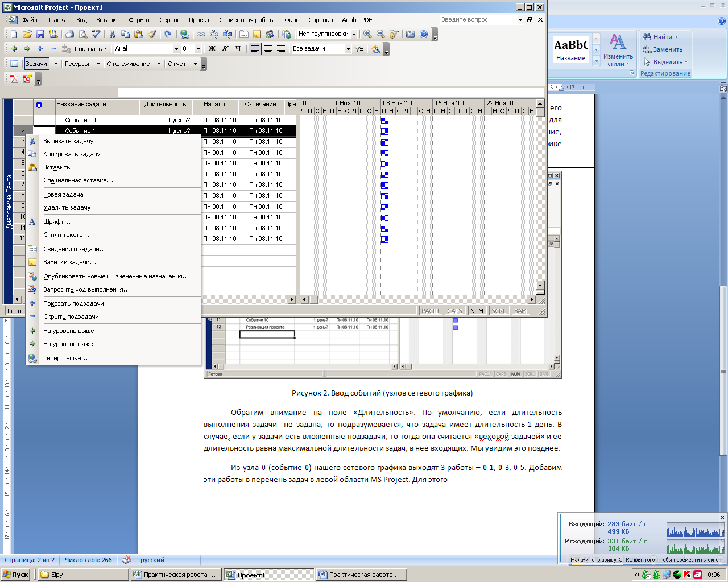Expand the Ресурсы guide dropdown
Viewport: 728px width, 582px height.
(x=98, y=64)
